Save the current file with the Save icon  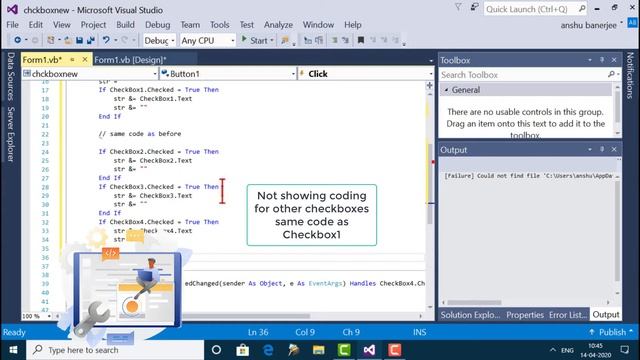[80, 40]
